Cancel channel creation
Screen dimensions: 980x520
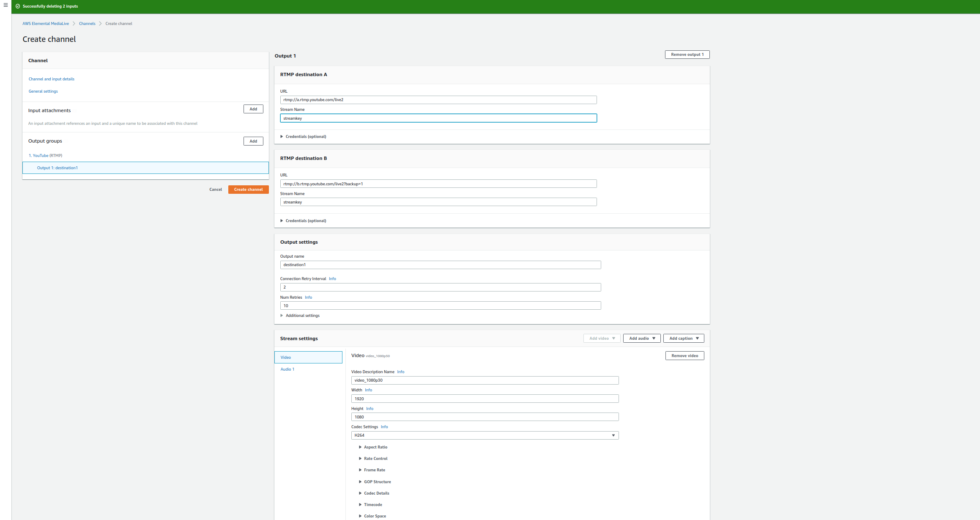216,190
